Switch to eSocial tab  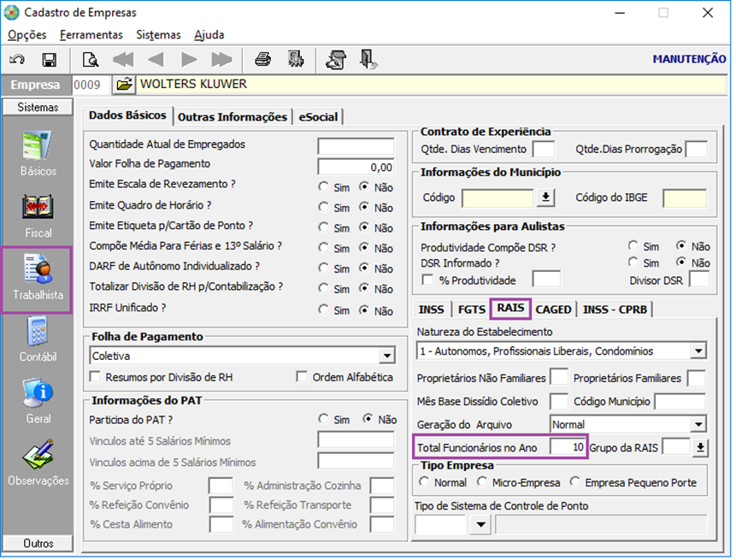click(x=318, y=117)
